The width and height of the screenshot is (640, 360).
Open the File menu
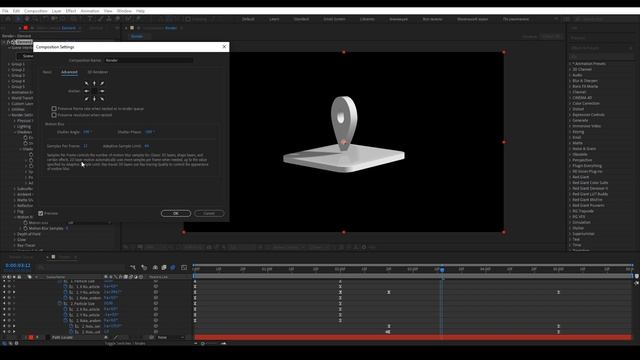(5, 11)
